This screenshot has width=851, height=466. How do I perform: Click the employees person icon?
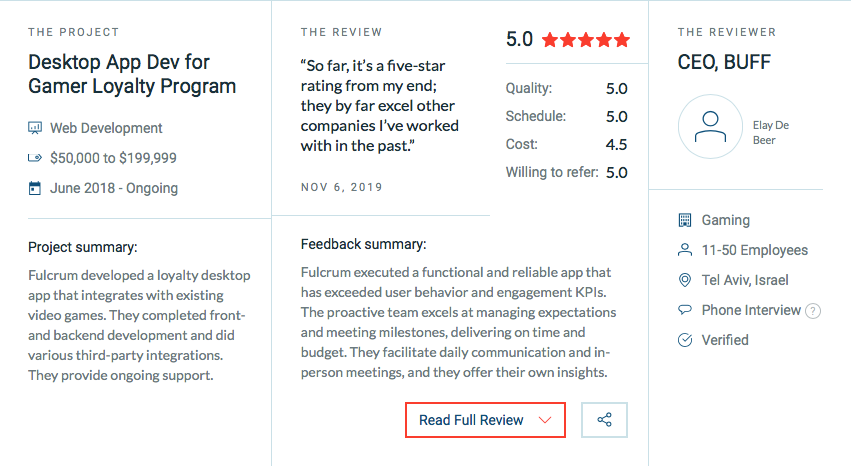685,250
